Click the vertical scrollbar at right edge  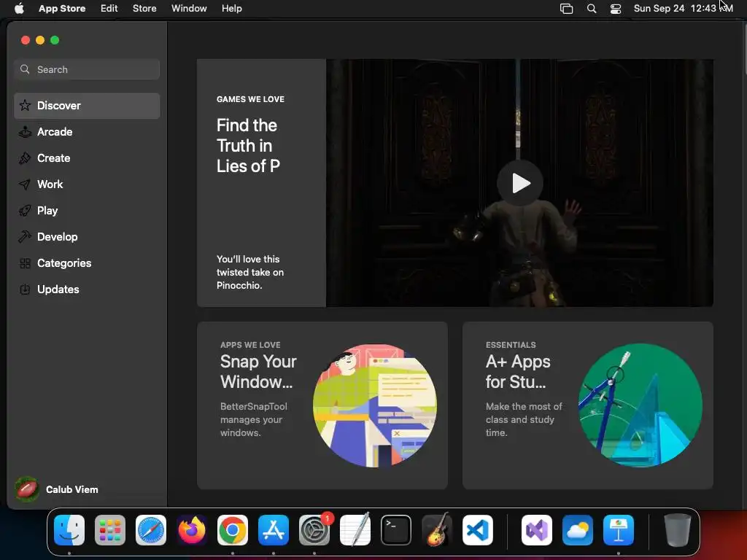click(x=744, y=47)
